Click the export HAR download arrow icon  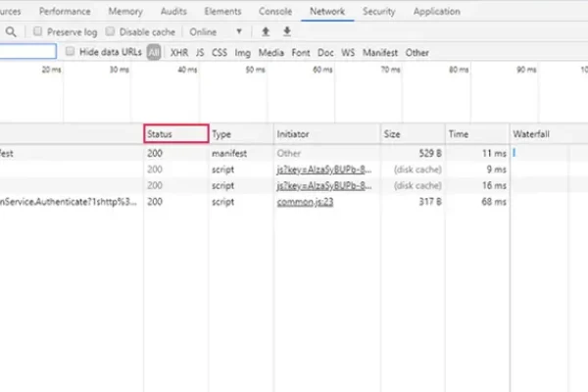coord(286,31)
